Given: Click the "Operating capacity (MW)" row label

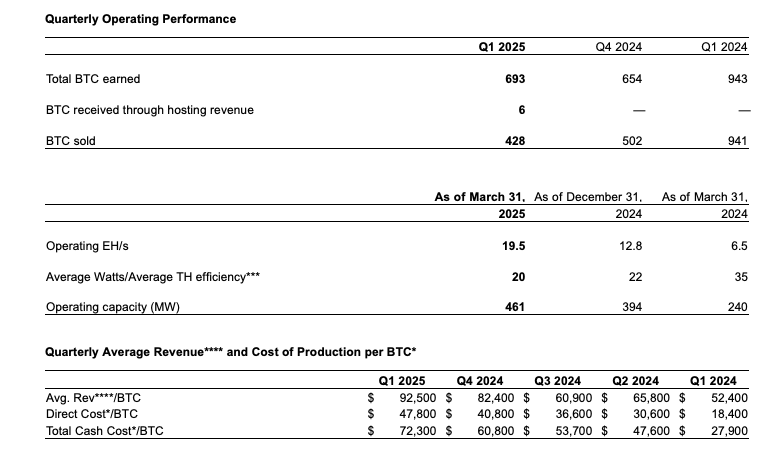Looking at the screenshot, I should click(106, 308).
